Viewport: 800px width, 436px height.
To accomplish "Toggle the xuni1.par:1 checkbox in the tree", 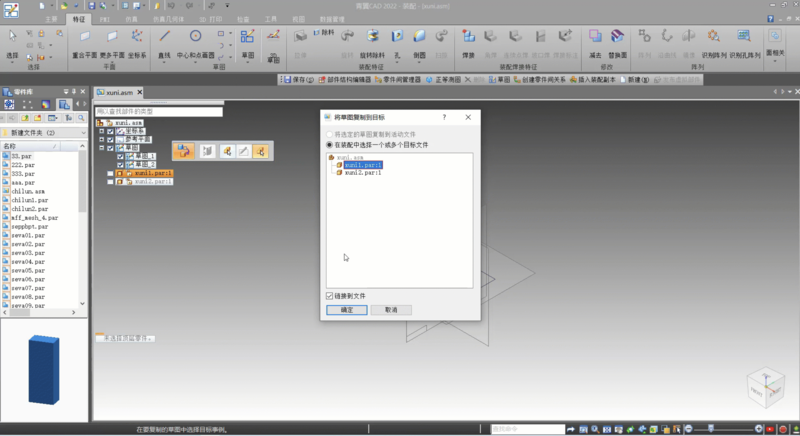I will tap(110, 173).
